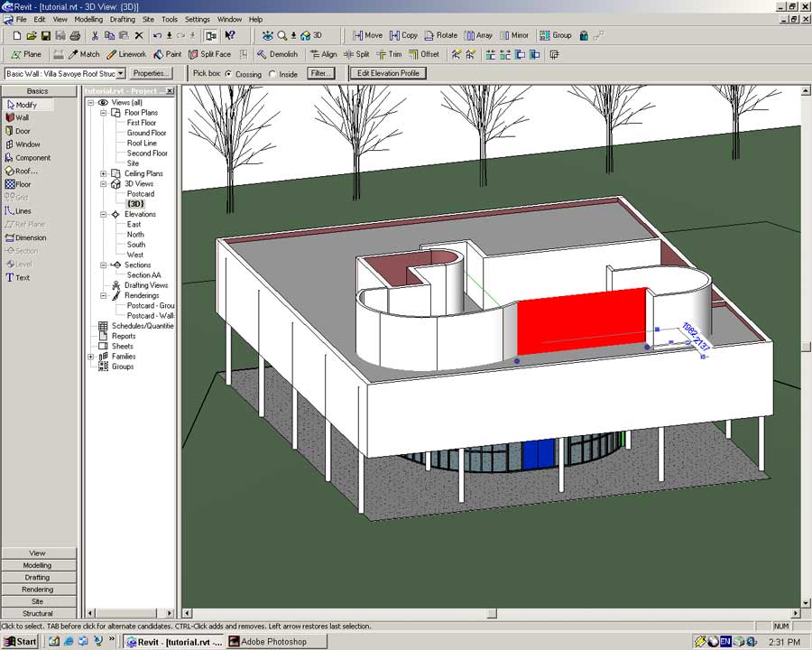Collapse the Elevations node
This screenshot has height=650, width=812.
click(x=103, y=214)
